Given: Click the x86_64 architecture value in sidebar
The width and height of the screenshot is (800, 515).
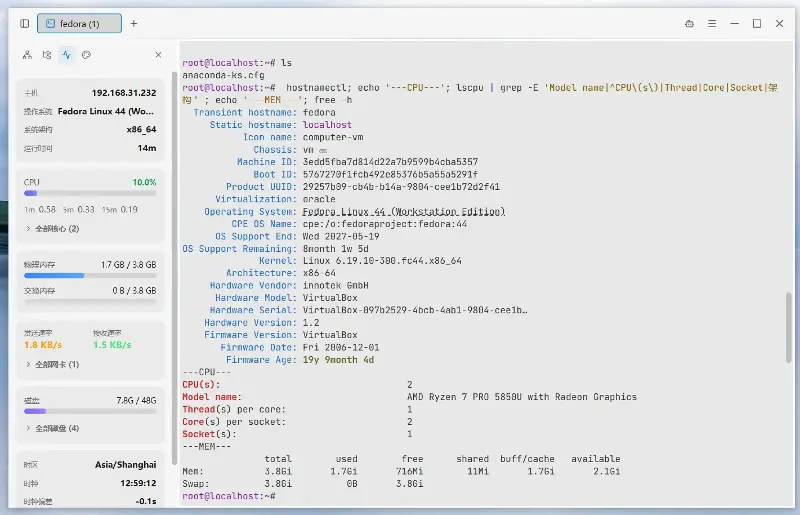Looking at the screenshot, I should tap(141, 130).
